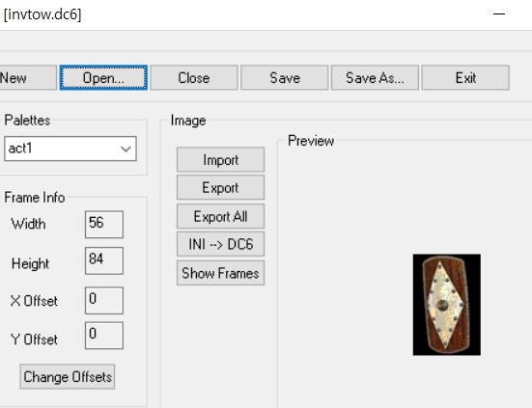Exit the application
The height and width of the screenshot is (408, 532).
465,77
